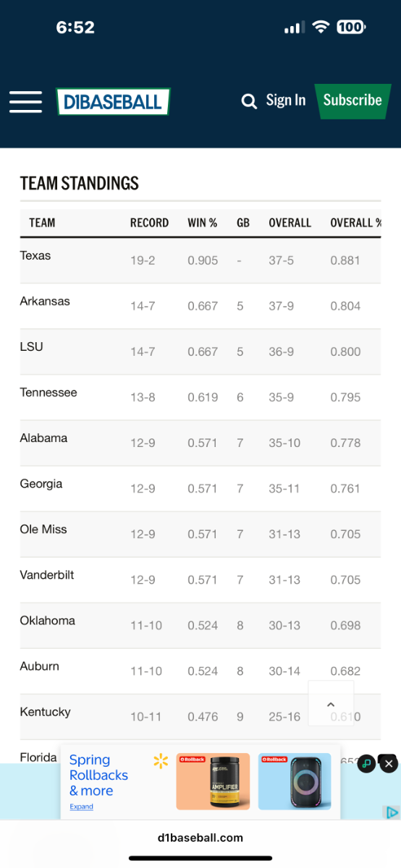Open search with the magnifier icon

(x=249, y=101)
